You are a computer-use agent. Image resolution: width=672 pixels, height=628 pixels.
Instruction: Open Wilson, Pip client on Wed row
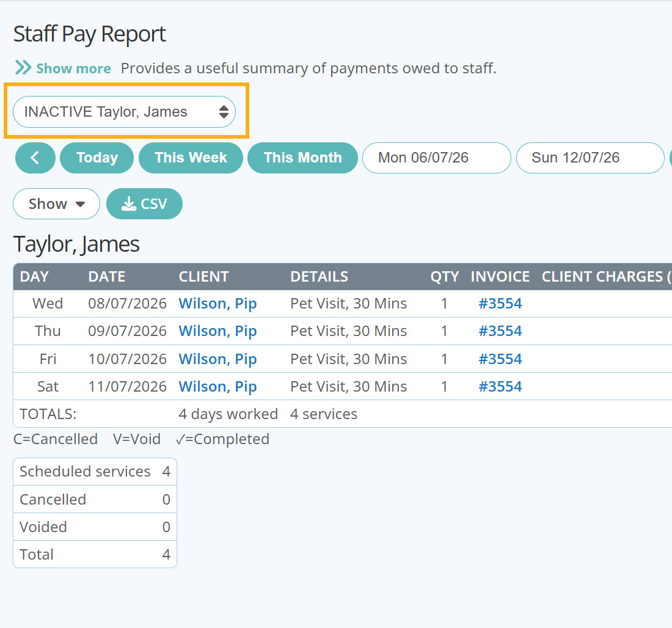217,304
